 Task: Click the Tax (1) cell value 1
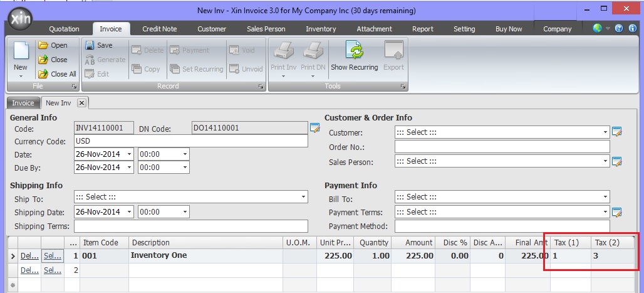click(571, 256)
